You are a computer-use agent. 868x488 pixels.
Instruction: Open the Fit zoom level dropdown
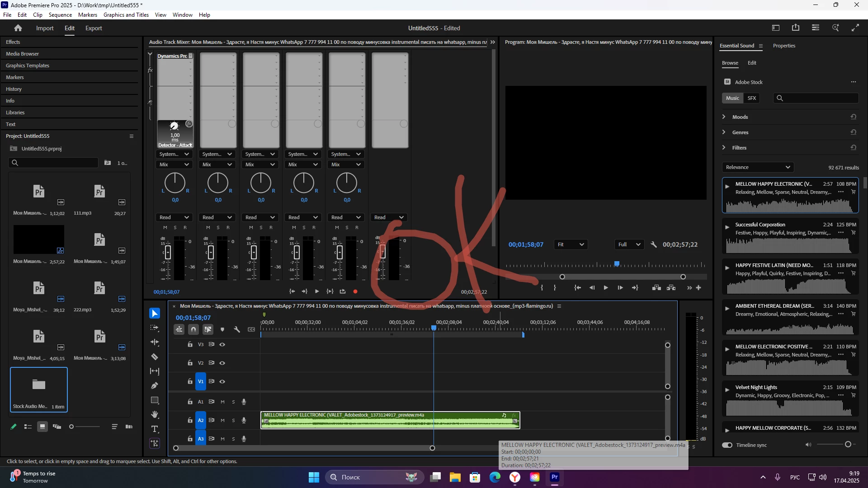click(x=571, y=244)
